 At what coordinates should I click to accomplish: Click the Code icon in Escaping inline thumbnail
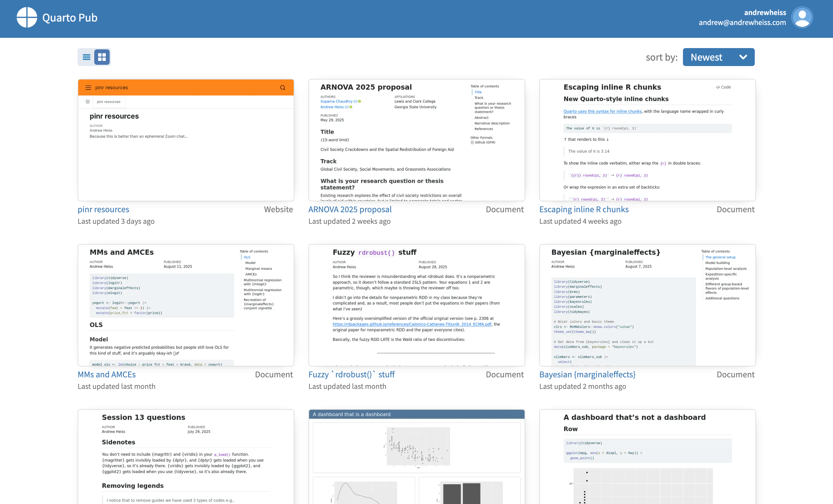tap(723, 87)
